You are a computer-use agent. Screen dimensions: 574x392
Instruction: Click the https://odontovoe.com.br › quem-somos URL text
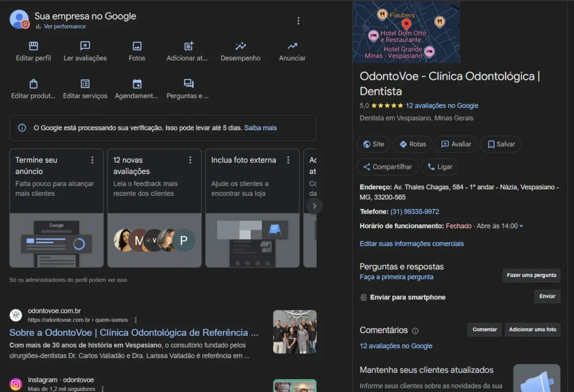[x=77, y=320]
